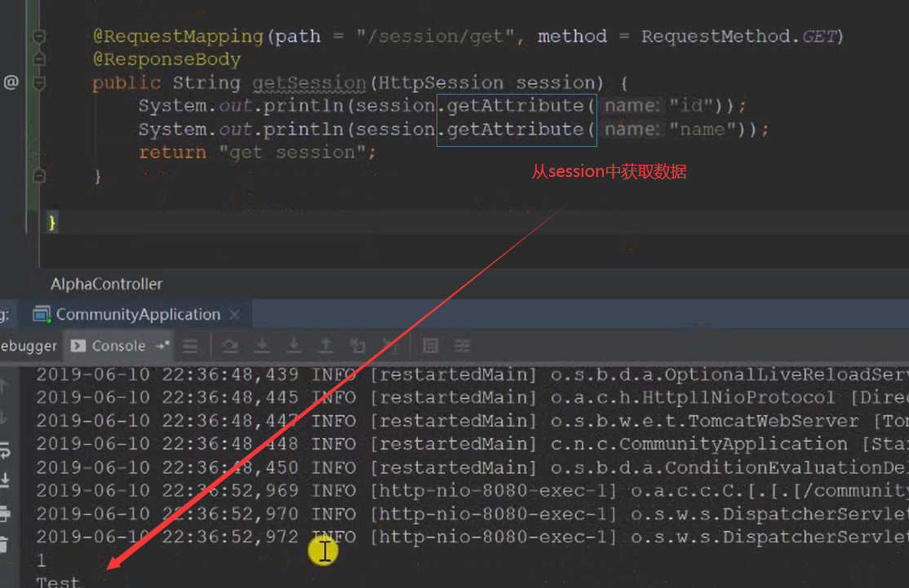Click the AlphaController breadcrumb
The width and height of the screenshot is (909, 588).
107,284
